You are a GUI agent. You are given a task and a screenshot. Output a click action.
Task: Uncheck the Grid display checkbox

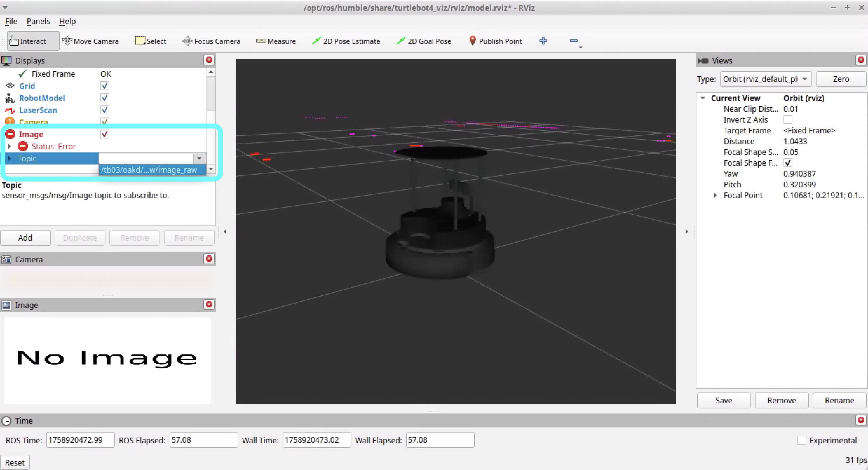click(105, 86)
